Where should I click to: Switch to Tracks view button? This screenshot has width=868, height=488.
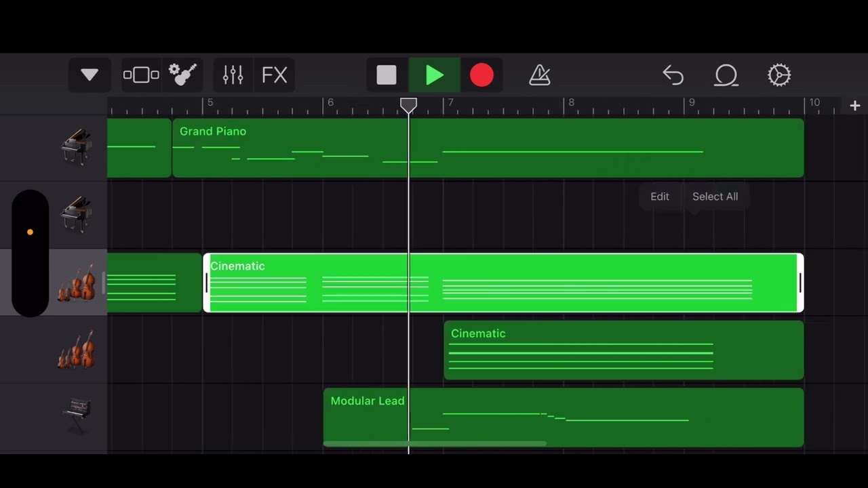[x=141, y=75]
